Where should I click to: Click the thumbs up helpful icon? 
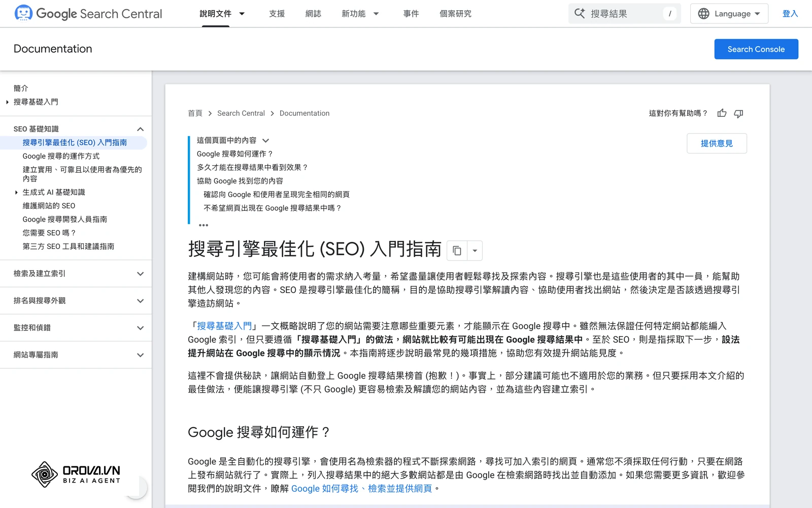tap(722, 113)
